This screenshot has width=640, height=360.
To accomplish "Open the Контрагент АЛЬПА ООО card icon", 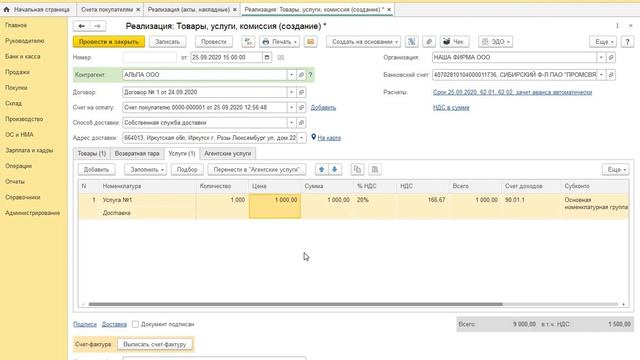I will click(x=301, y=75).
